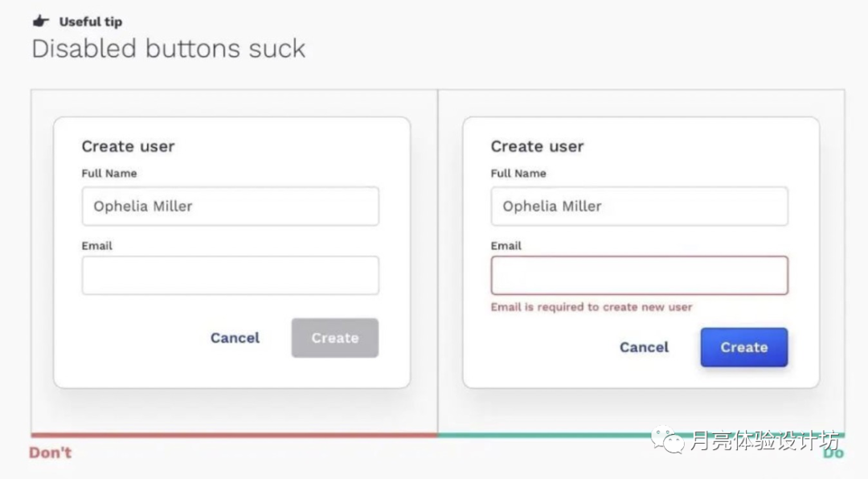868x479 pixels.
Task: Click the 'Create user' title in the Don't dialog
Action: pyautogui.click(x=128, y=146)
